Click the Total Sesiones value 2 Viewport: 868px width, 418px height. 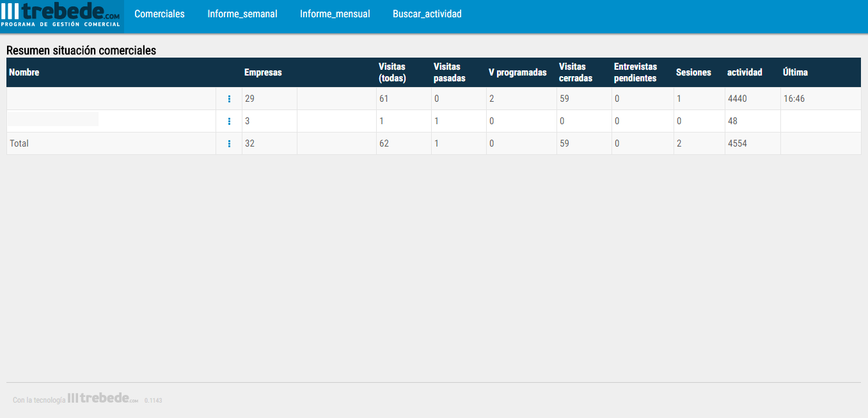(679, 143)
